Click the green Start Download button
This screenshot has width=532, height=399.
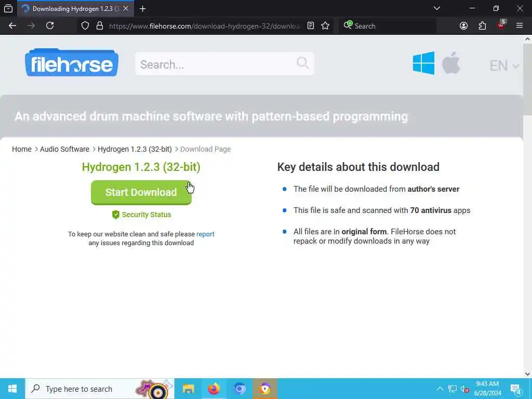tap(141, 192)
